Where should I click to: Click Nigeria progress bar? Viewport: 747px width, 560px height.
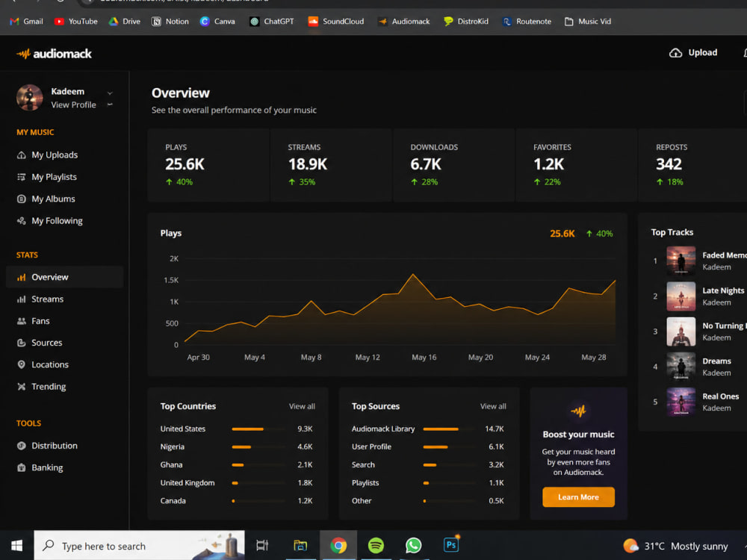pyautogui.click(x=258, y=447)
